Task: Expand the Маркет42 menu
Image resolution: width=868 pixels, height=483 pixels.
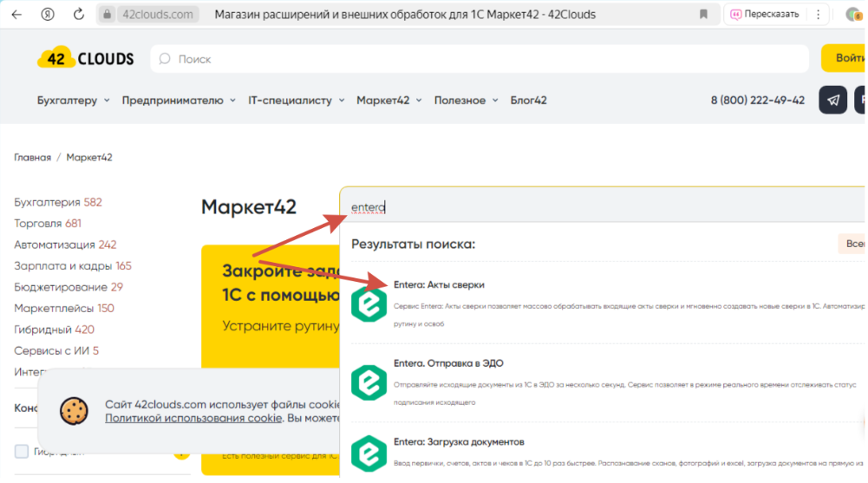Action: (389, 100)
